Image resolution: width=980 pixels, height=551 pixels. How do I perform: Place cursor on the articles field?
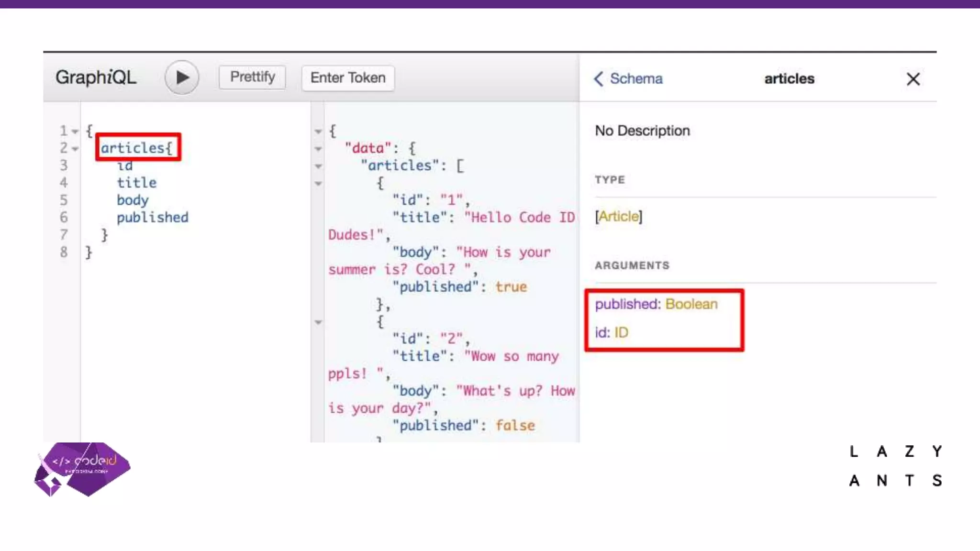(133, 148)
